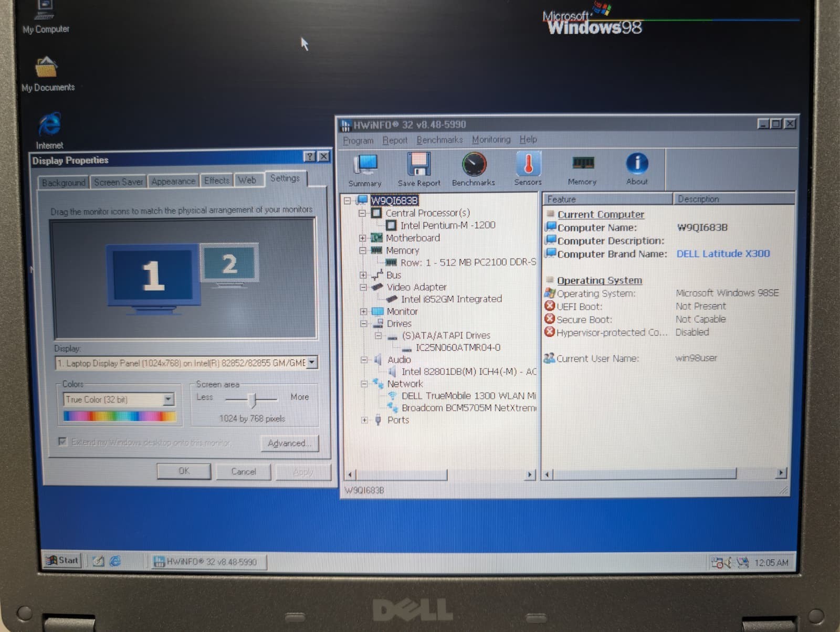Toggle Extend my Windows desktop checkbox
840x632 pixels.
(x=62, y=441)
